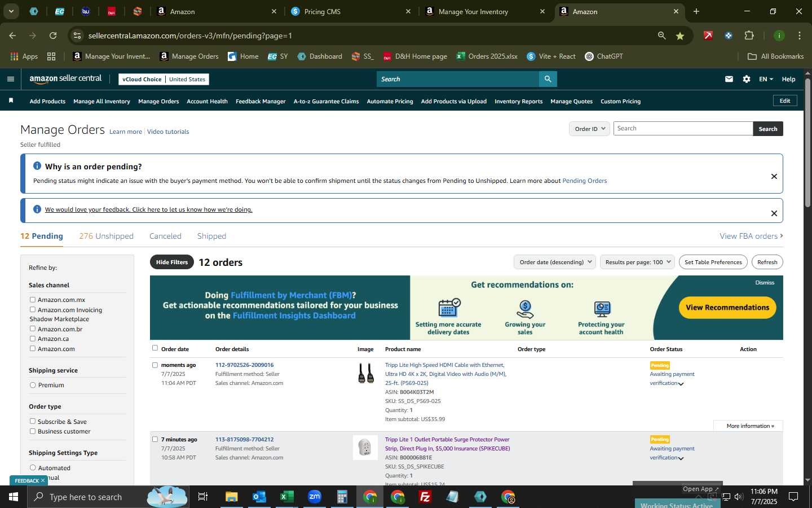Open Outlook from the taskbar
Viewport: 812px width, 508px height.
[259, 497]
